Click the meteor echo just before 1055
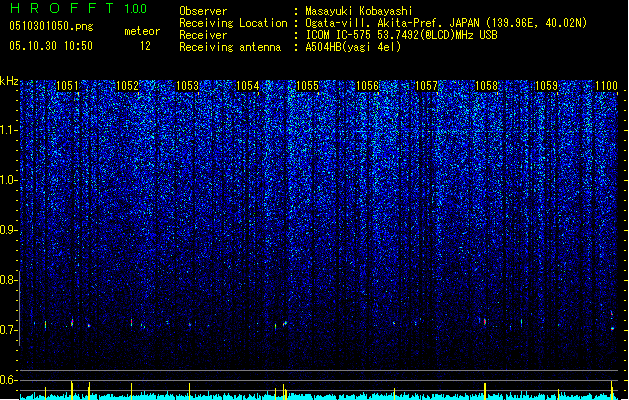629x400 pixels. click(x=285, y=323)
